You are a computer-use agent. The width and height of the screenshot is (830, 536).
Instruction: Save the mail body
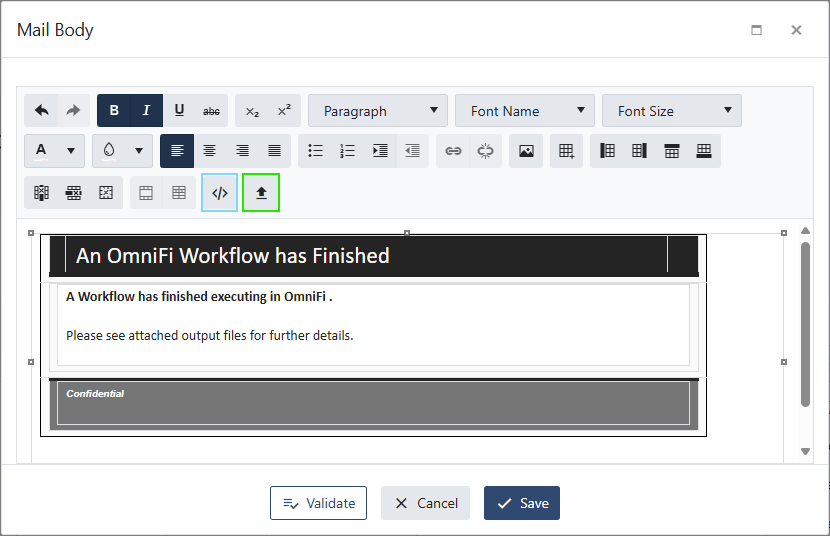[x=522, y=503]
